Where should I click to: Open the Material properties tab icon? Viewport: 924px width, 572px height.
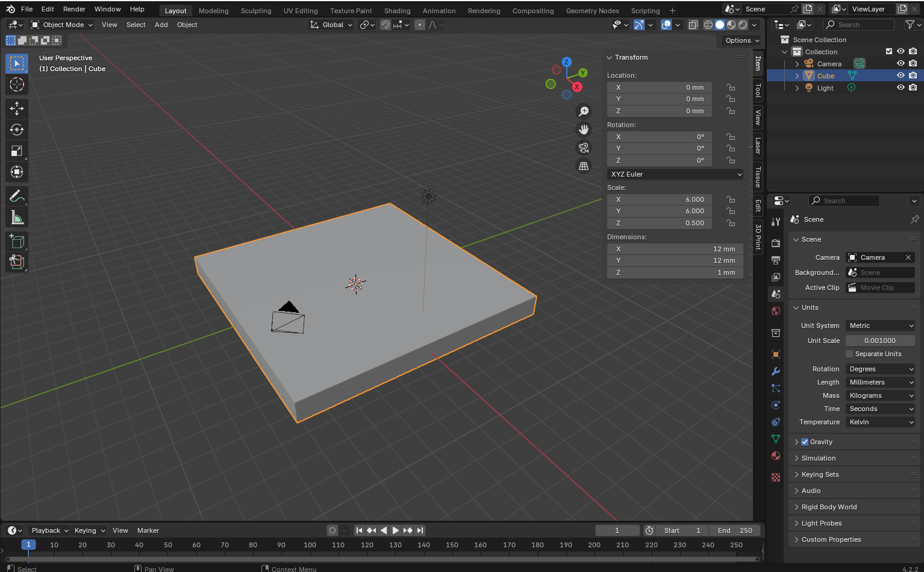776,456
